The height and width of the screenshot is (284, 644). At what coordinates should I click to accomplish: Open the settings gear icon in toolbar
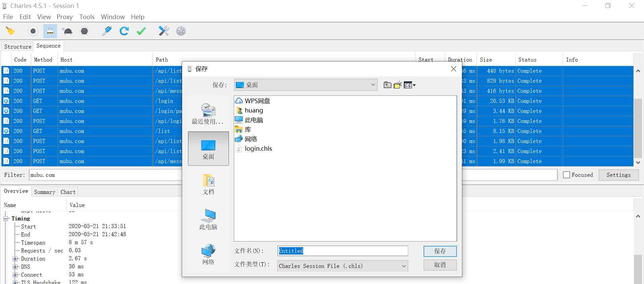point(181,31)
